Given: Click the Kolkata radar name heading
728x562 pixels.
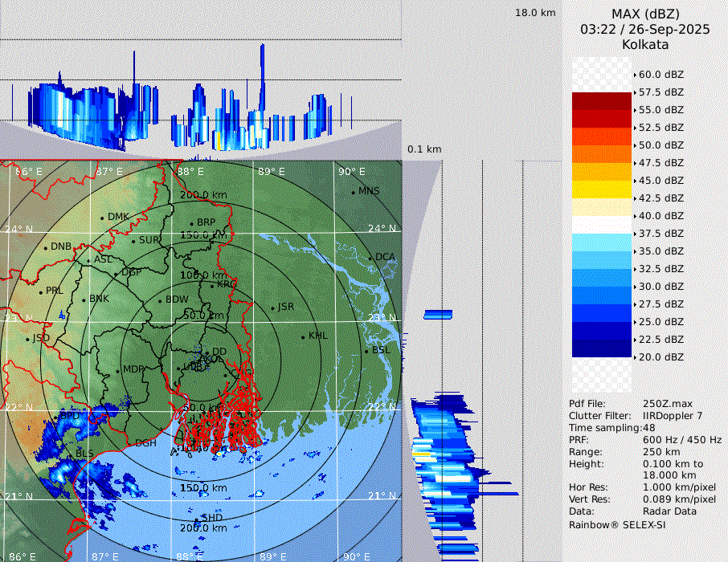Looking at the screenshot, I should [x=645, y=45].
